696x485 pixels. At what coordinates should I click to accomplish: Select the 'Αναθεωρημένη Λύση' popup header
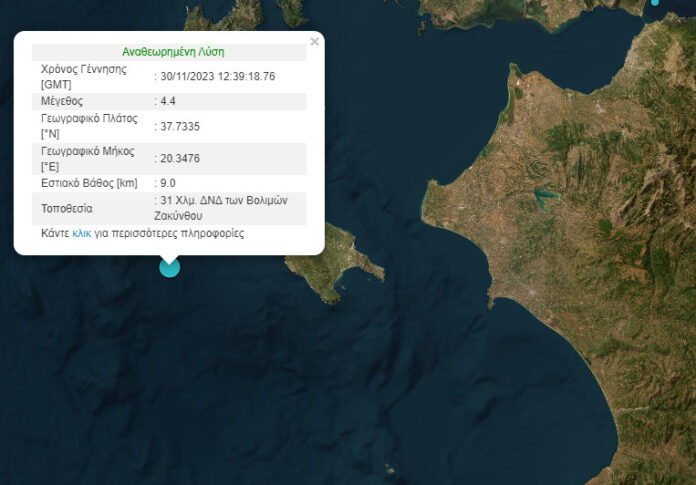coord(173,52)
